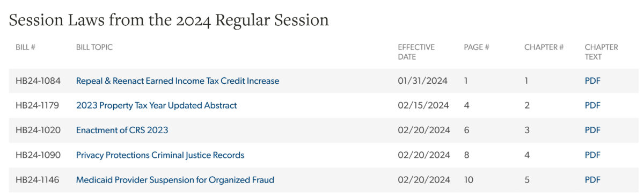
Task: Open Medicaid Provider Suspension for Organized Fraud
Action: [x=175, y=180]
